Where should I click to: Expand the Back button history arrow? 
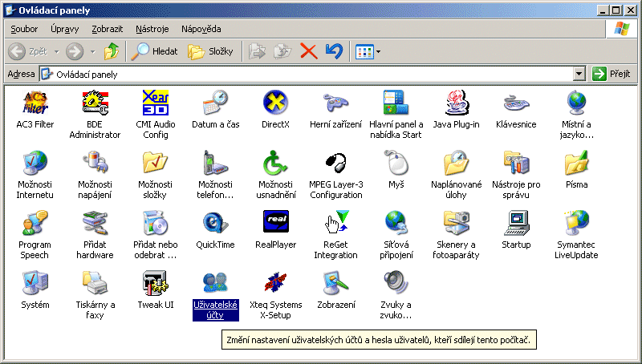55,51
